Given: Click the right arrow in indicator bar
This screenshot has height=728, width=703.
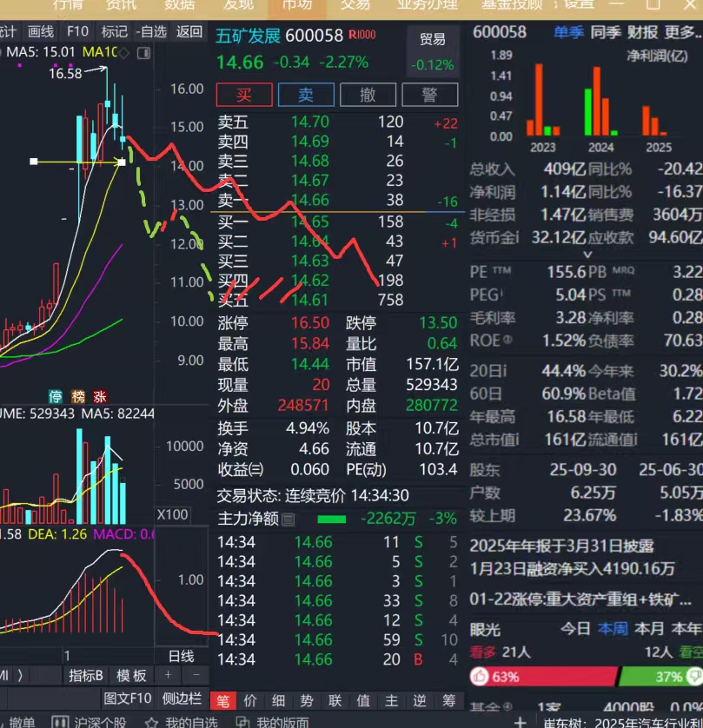Looking at the screenshot, I should click(x=20, y=675).
